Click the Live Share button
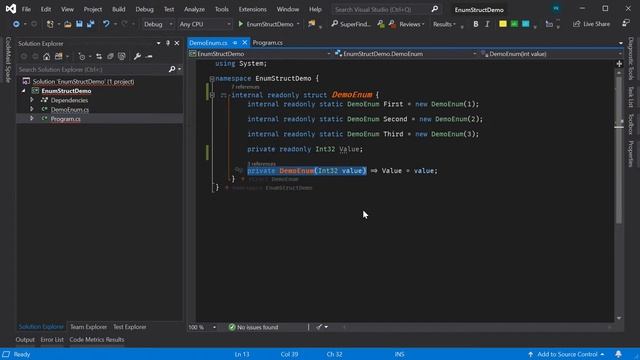 [x=591, y=24]
